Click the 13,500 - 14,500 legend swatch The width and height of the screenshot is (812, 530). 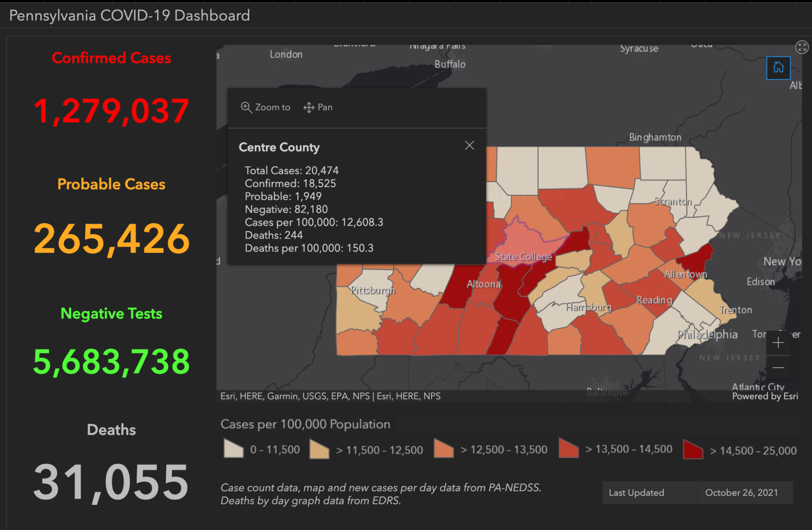569,449
